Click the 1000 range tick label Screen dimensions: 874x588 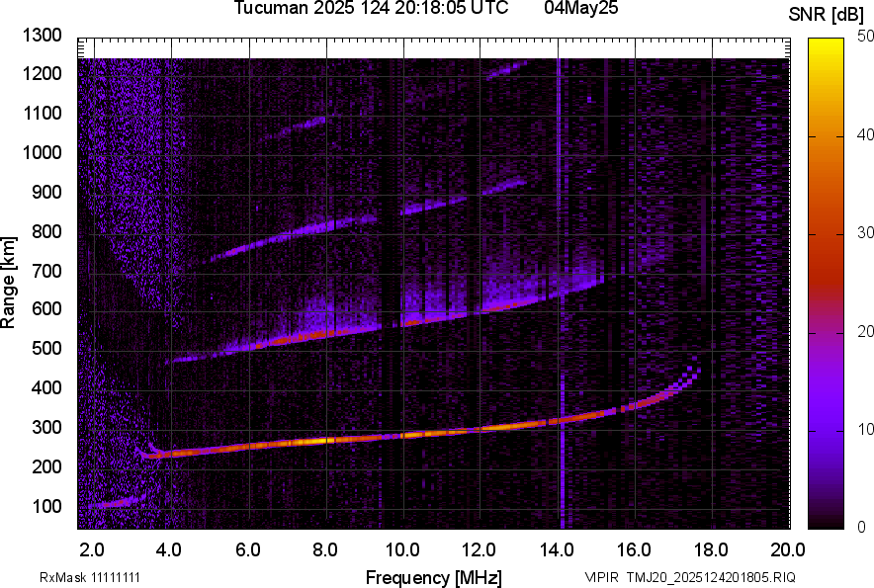point(43,152)
